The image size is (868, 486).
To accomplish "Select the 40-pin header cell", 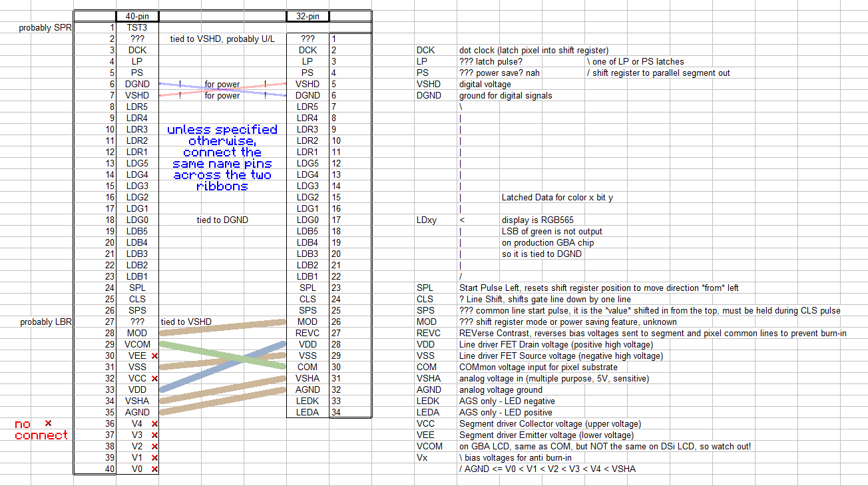I will 137,16.
